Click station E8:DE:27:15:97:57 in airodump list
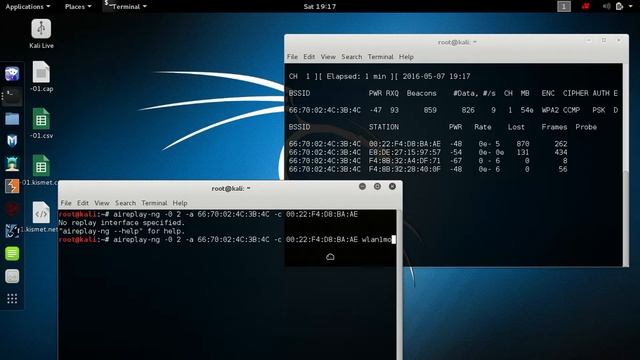 [404, 152]
